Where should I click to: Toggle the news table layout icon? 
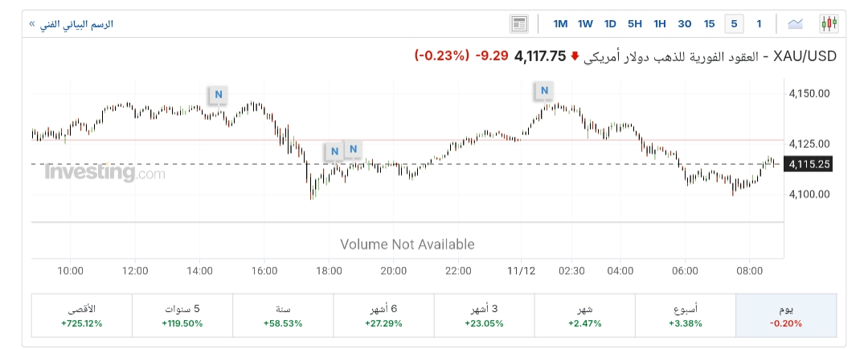518,23
